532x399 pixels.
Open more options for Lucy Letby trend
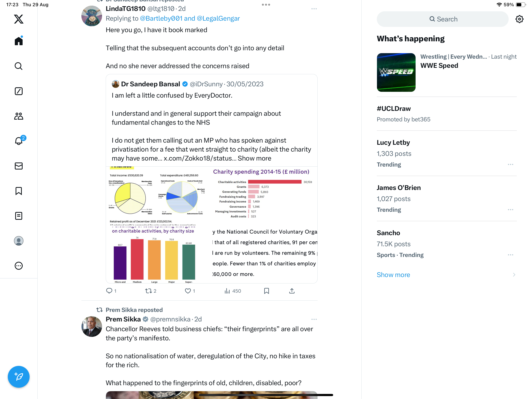click(x=510, y=164)
